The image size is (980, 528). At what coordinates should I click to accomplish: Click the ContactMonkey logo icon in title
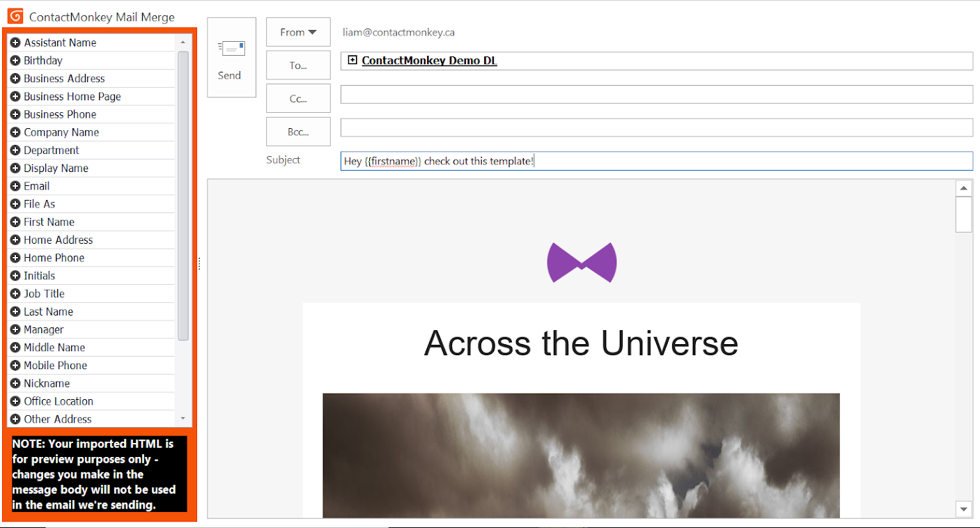point(15,16)
